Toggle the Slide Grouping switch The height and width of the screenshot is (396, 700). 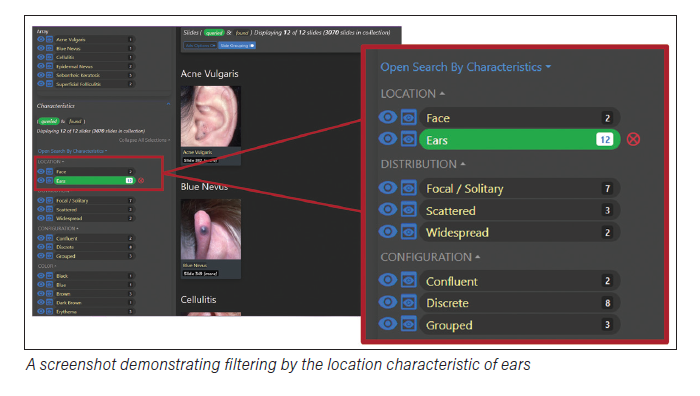click(237, 46)
